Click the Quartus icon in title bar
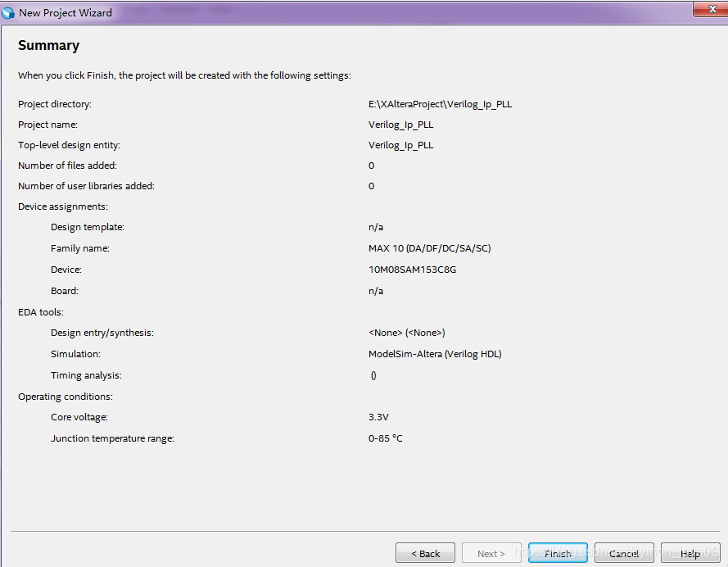Screen dimensions: 728x567 tap(8, 12)
